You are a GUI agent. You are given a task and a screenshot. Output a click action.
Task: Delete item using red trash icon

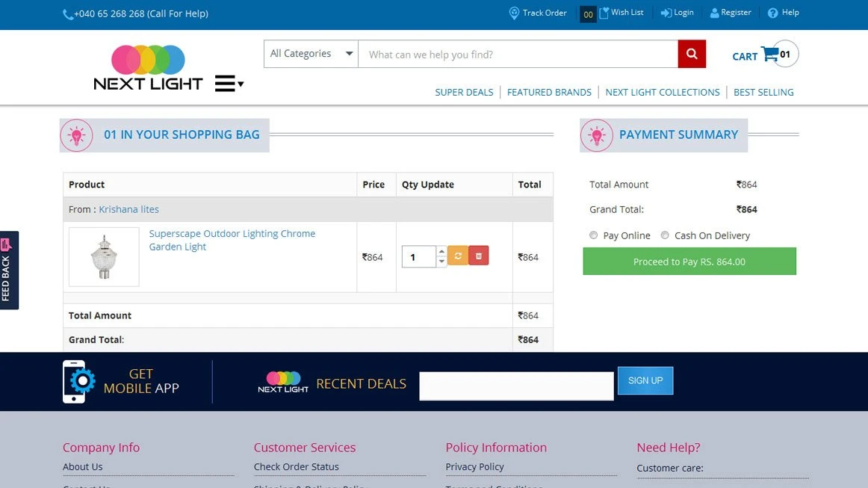pos(479,256)
